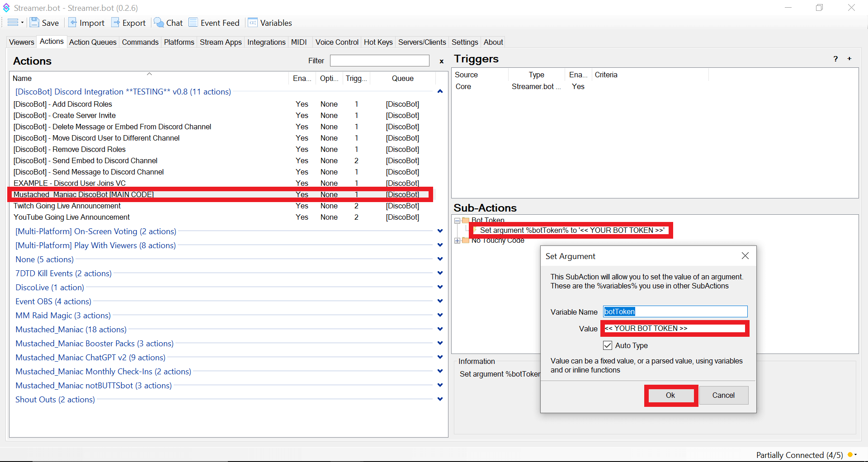Open the Chat window icon
Viewport: 868px width, 462px height.
[x=159, y=23]
